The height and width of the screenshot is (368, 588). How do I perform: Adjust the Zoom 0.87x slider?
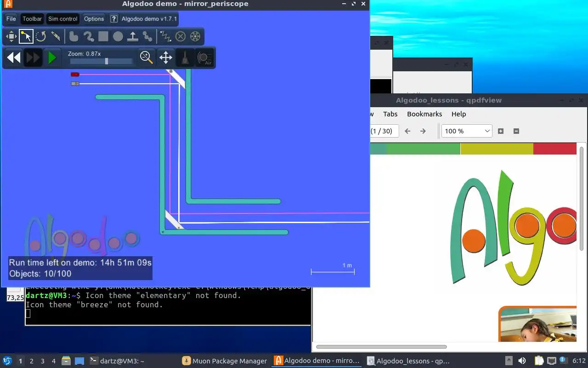(101, 61)
